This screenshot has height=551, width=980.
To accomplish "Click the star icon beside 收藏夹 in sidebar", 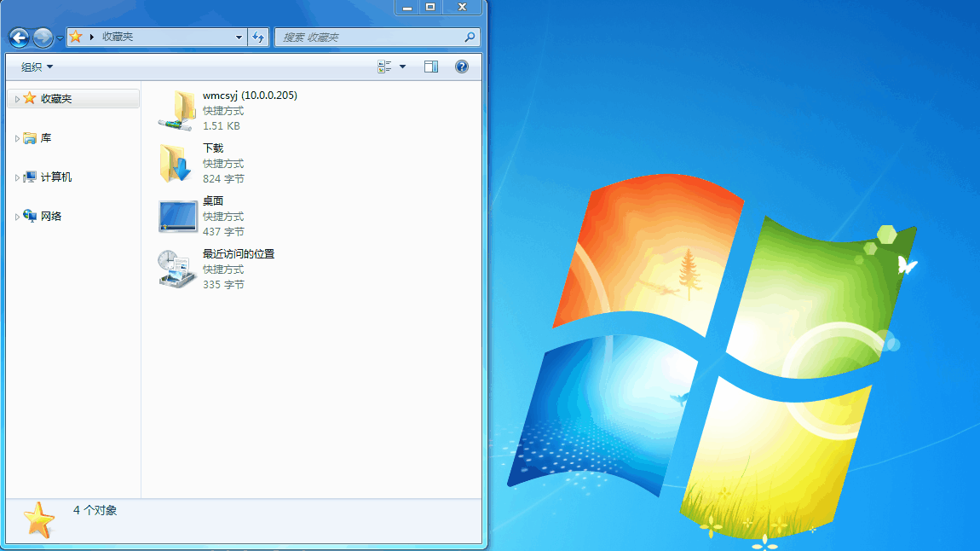I will (x=29, y=98).
